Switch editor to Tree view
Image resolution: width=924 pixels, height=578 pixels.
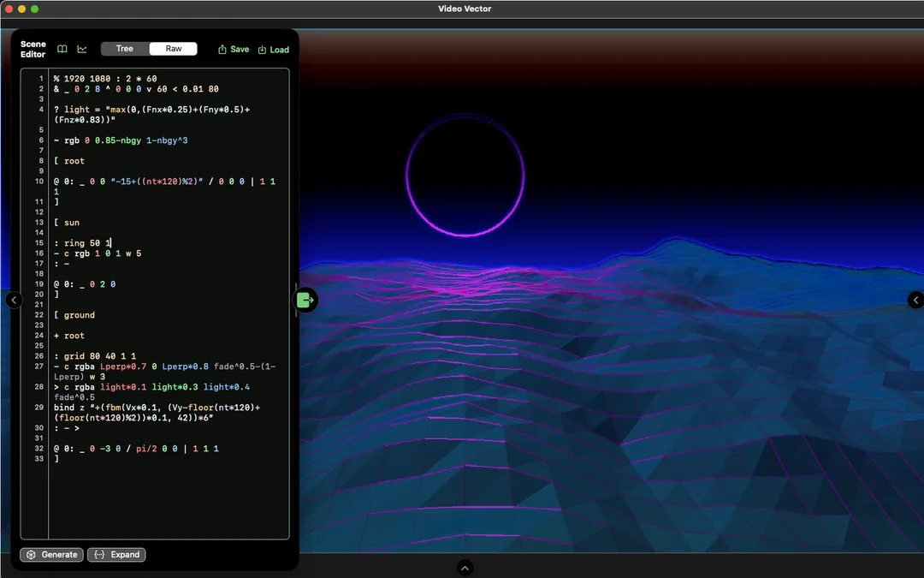[125, 49]
